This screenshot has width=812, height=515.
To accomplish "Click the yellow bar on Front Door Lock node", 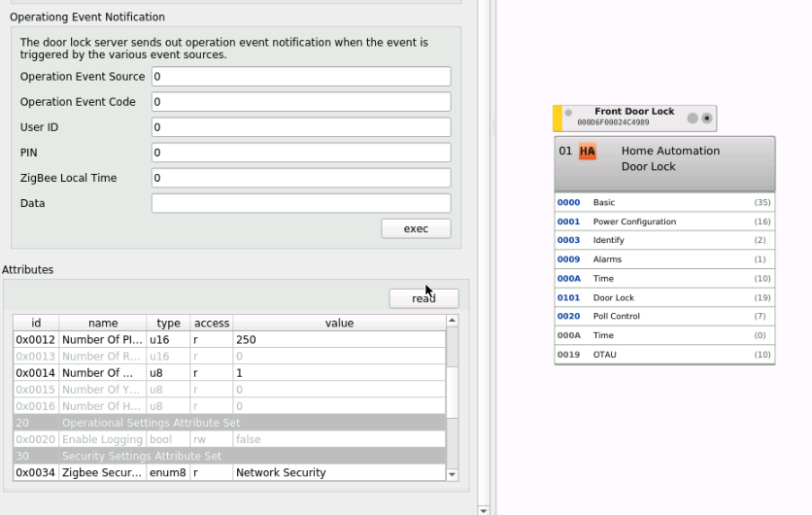I will (x=558, y=119).
